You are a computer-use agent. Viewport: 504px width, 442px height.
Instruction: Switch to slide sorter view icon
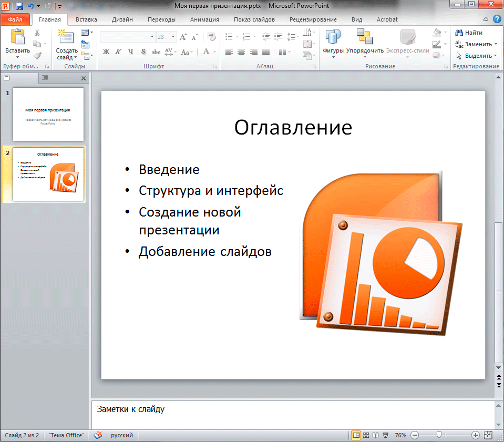tap(366, 435)
